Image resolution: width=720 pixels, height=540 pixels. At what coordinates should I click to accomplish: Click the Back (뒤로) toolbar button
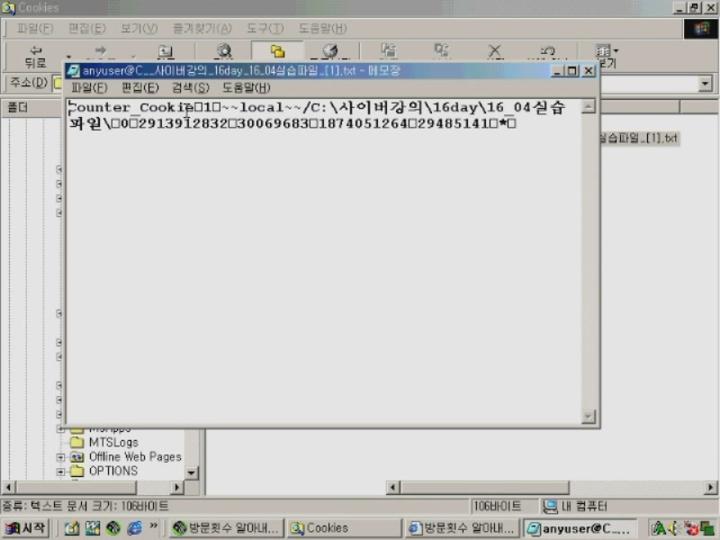(35, 56)
